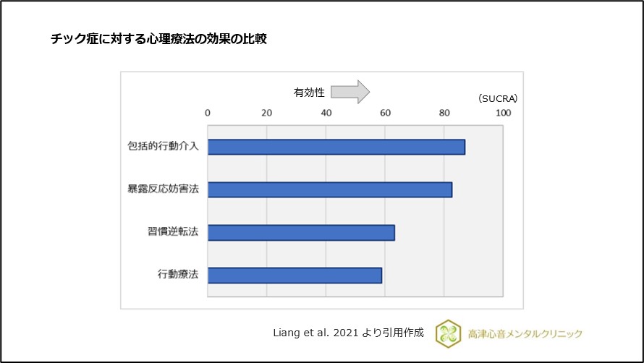
Task: Click the (SUCRA) unit label
Action: 497,98
